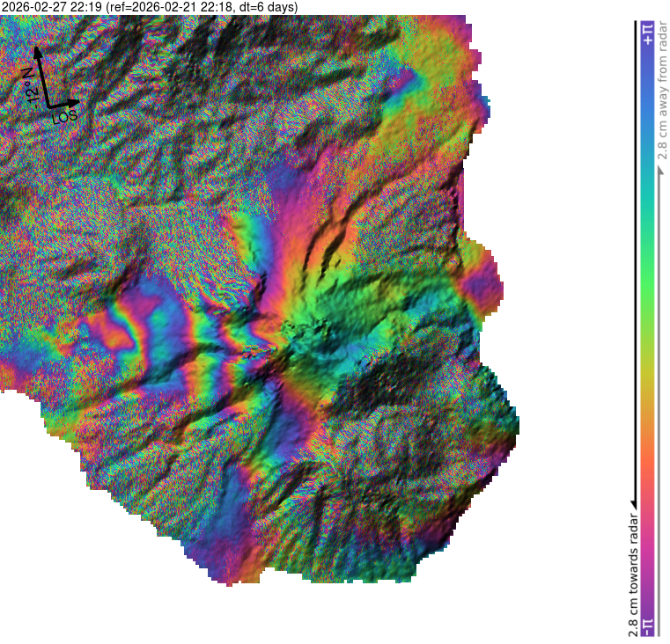Click the magenta patch on the eastern edge
The image size is (670, 644).
[482, 283]
